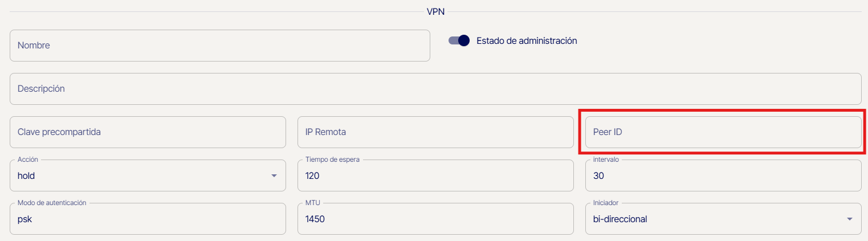Expand the Acción dropdown arrow

274,175
